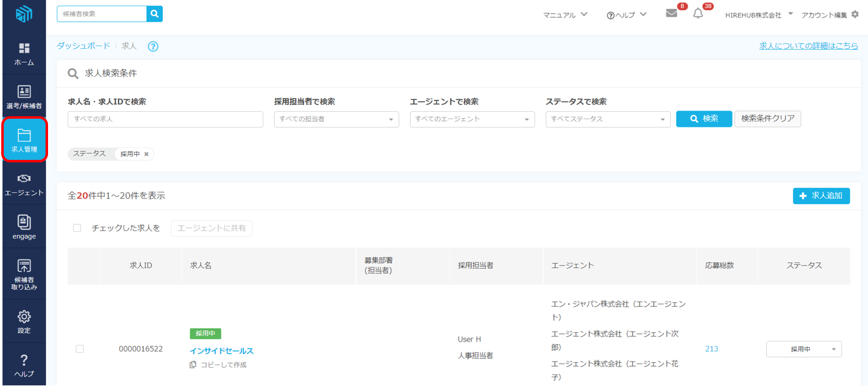
Task: Check the インサイドセールス row checkbox
Action: [x=79, y=349]
